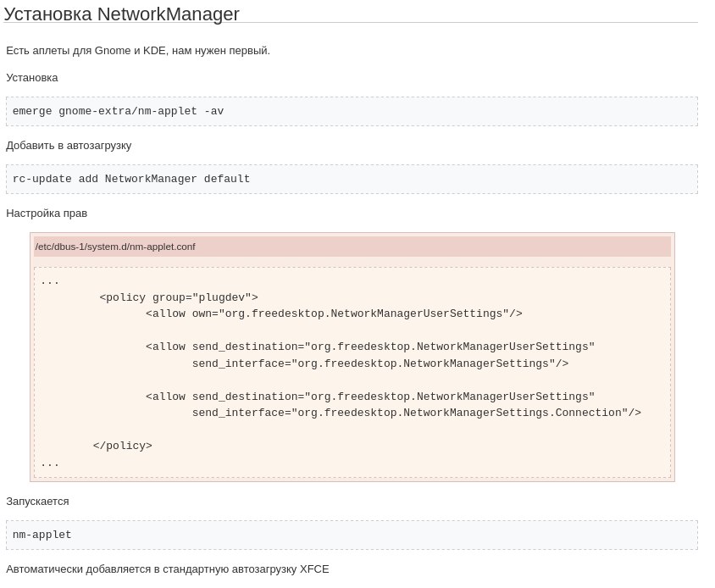Click the heading "Установка NetworkManager"
The image size is (715, 588).
point(121,14)
